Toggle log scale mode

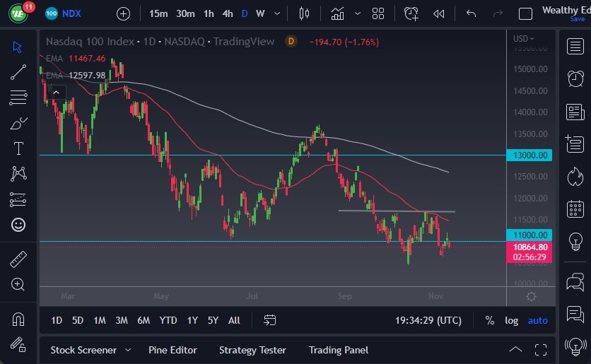click(x=512, y=320)
